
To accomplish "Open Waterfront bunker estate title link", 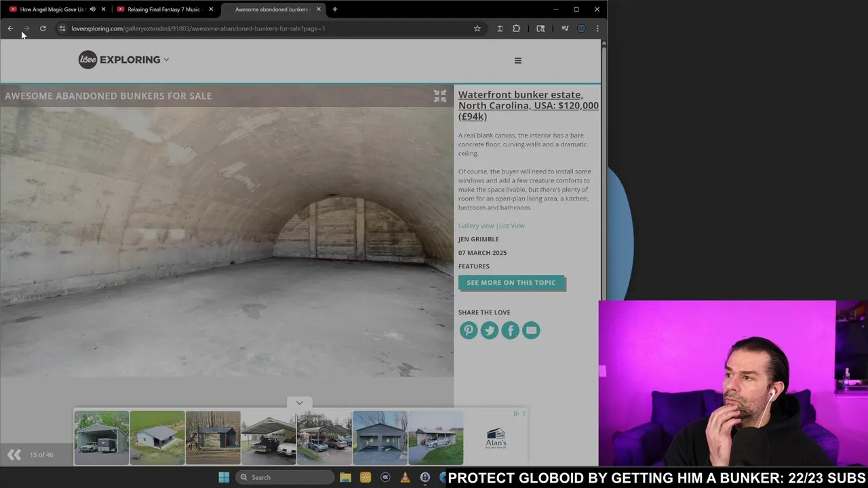I will [x=528, y=106].
